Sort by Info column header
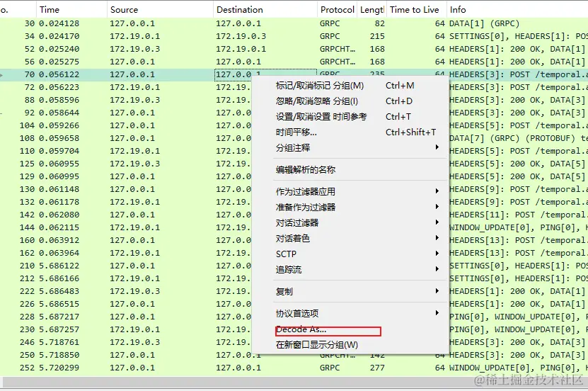The height and width of the screenshot is (391, 588). tap(517, 10)
